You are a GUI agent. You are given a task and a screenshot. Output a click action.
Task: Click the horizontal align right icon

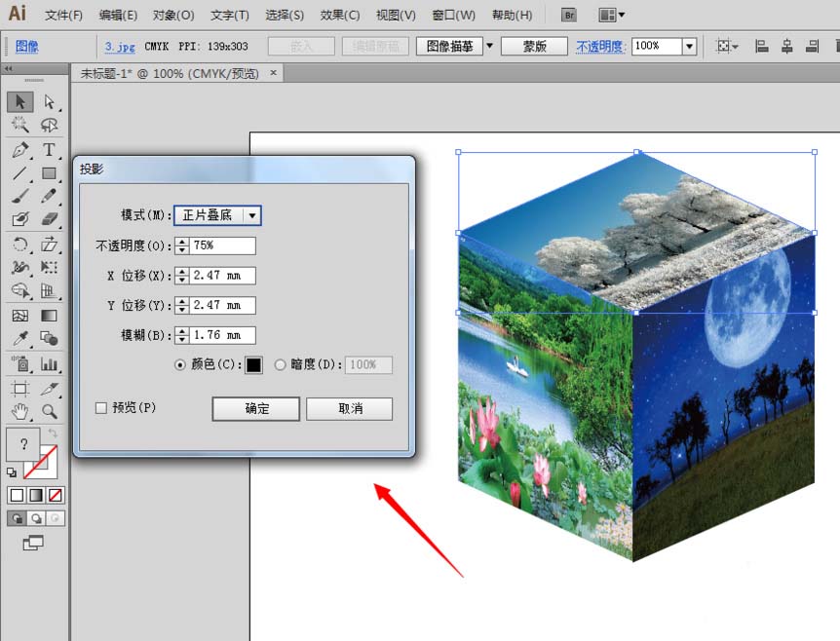(812, 47)
